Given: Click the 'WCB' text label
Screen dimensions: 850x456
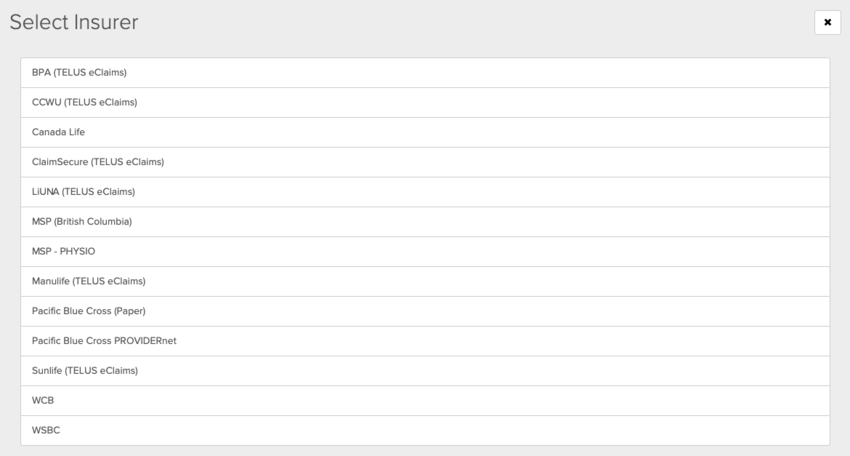Looking at the screenshot, I should pyautogui.click(x=43, y=400).
